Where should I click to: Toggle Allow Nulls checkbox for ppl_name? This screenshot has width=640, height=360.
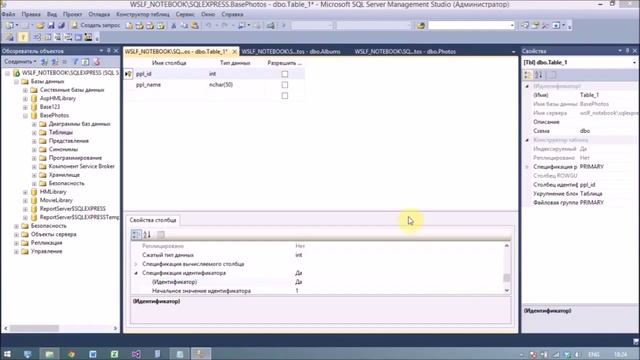pyautogui.click(x=284, y=85)
